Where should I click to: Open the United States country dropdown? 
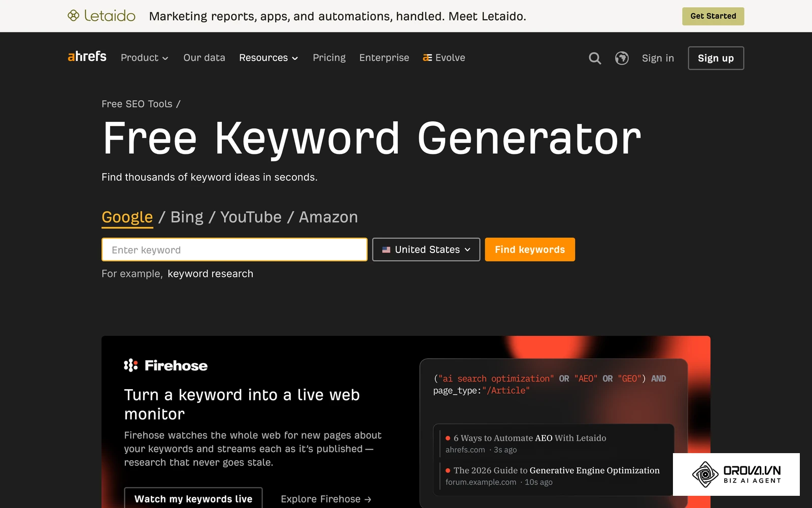[x=426, y=249]
